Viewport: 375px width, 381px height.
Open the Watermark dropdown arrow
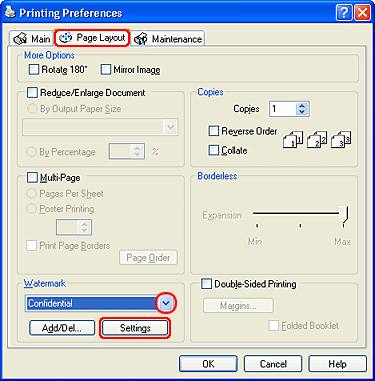point(166,303)
